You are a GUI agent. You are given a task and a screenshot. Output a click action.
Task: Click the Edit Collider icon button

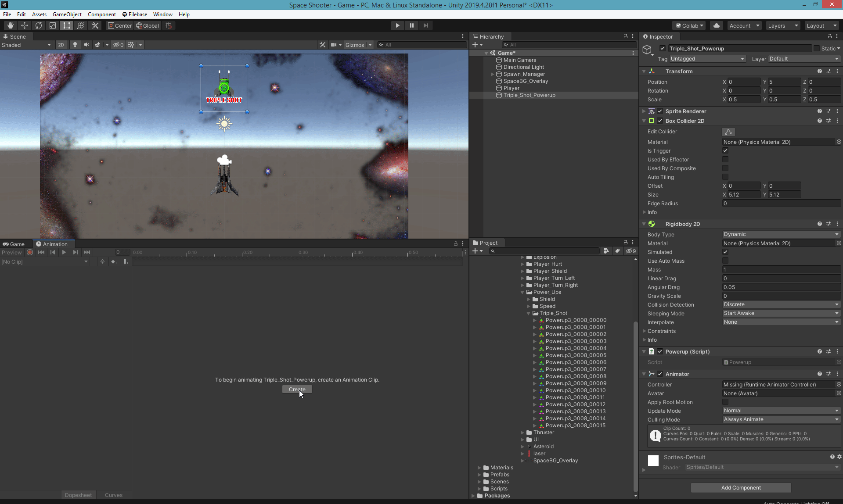[728, 132]
